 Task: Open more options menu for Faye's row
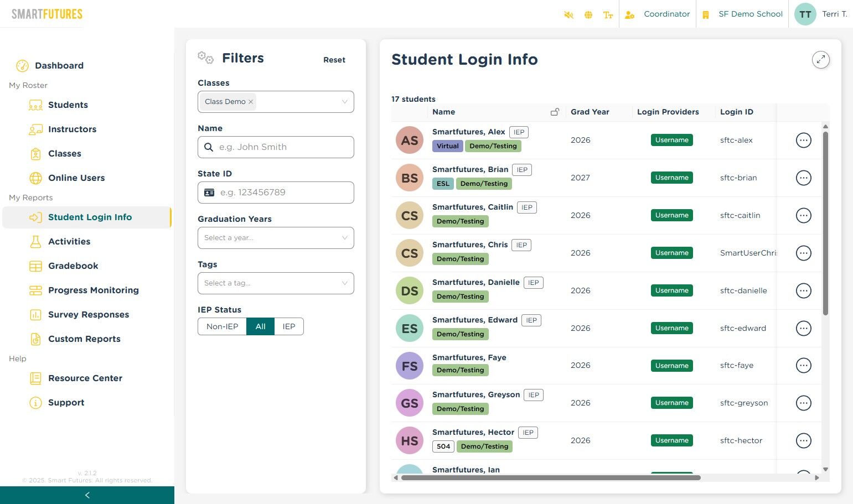click(x=804, y=366)
